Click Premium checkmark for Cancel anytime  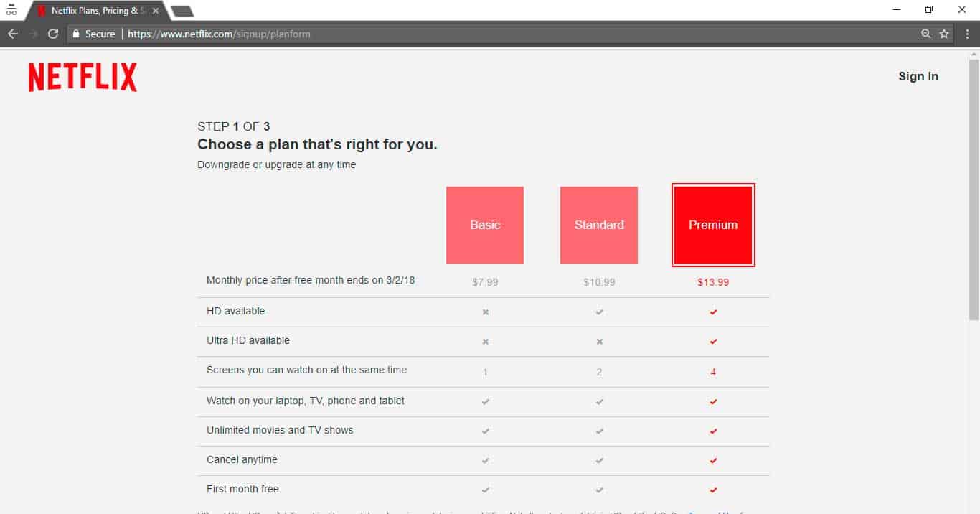pos(713,461)
